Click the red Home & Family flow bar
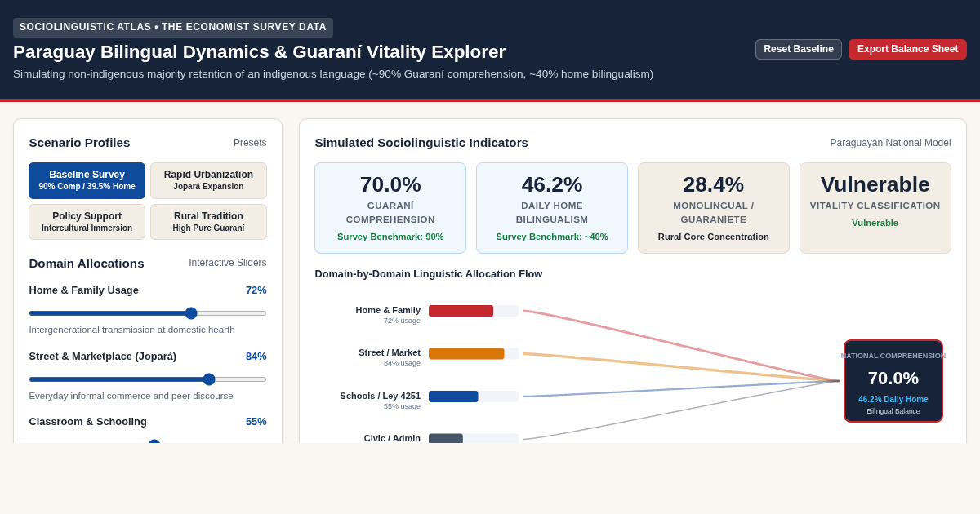 [461, 311]
